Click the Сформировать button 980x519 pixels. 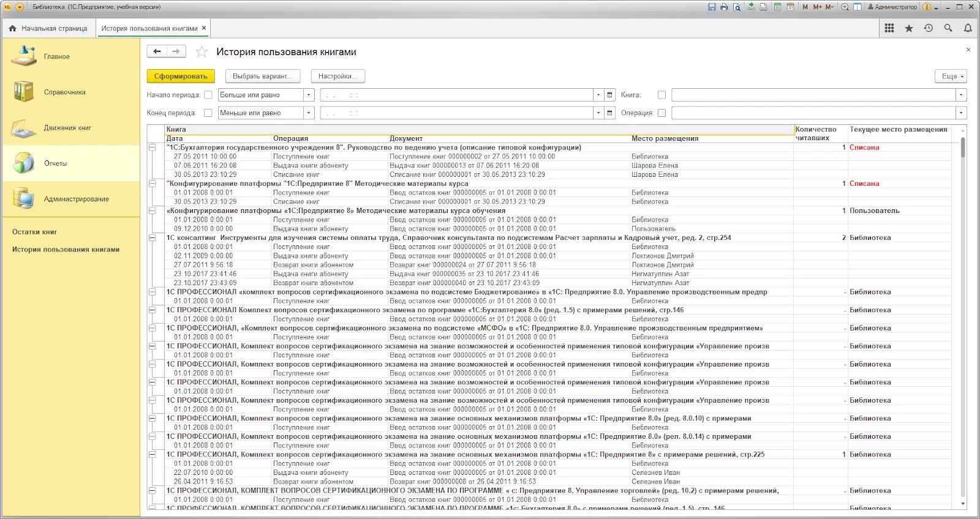click(181, 76)
